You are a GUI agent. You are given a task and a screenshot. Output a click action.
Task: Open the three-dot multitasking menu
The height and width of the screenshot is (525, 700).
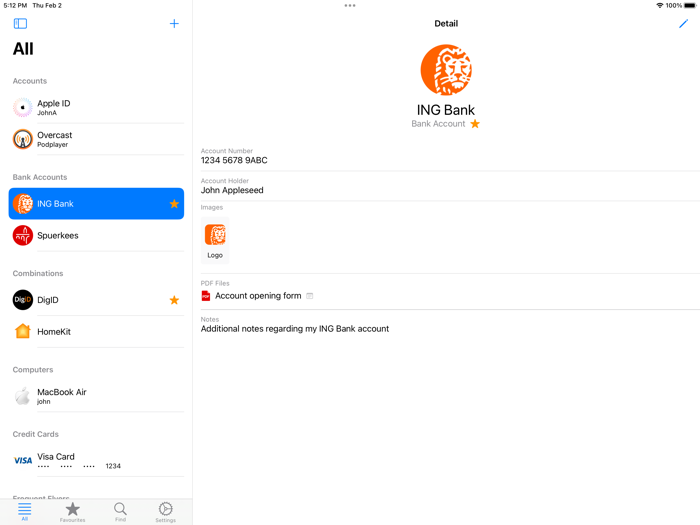(350, 5)
